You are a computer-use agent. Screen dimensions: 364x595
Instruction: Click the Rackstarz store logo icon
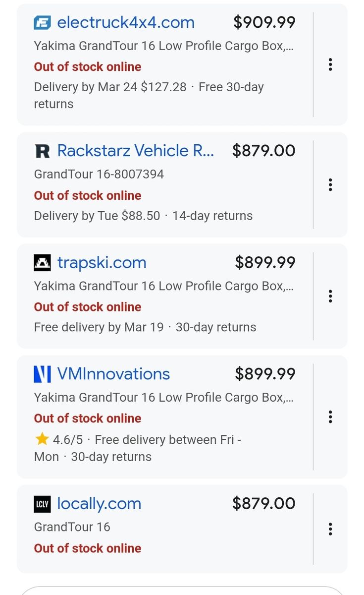(x=42, y=151)
